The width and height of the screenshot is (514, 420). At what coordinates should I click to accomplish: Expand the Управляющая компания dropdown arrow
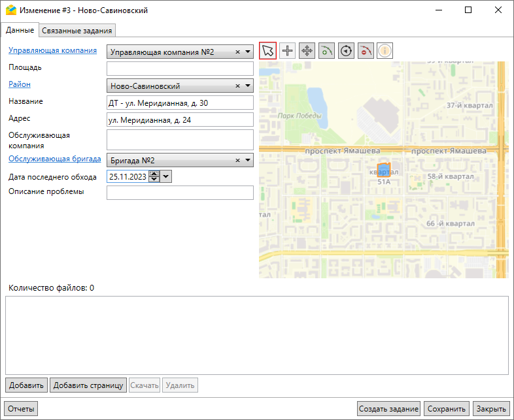[248, 52]
